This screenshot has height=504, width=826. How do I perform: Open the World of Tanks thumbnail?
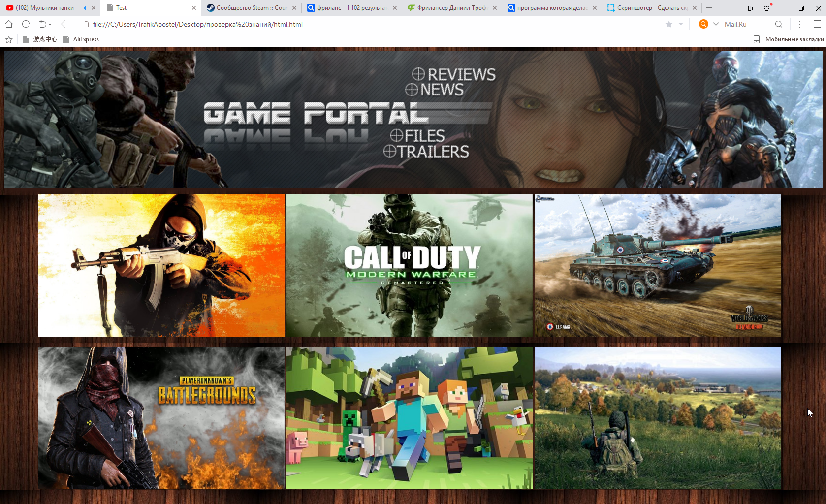(x=658, y=266)
